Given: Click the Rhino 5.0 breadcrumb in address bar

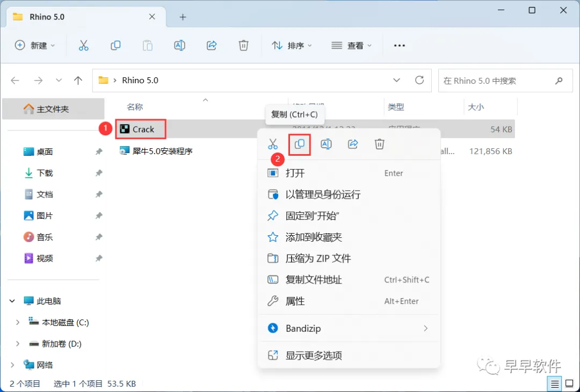Looking at the screenshot, I should point(140,80).
